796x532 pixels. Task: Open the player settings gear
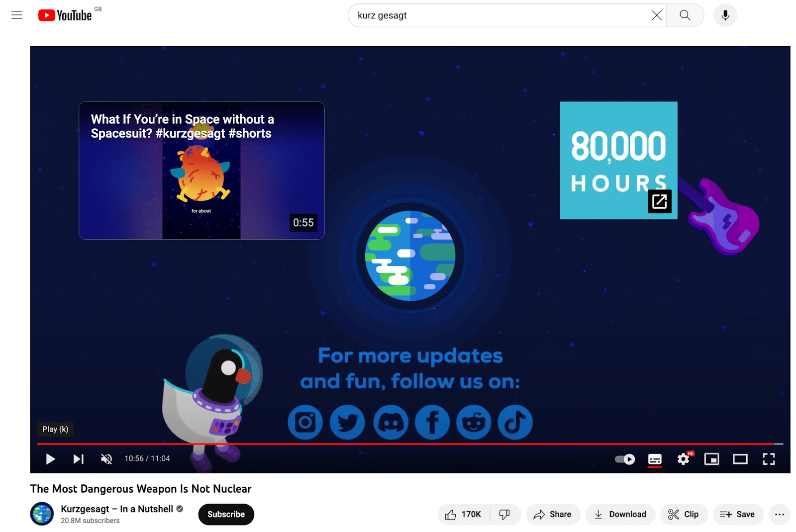click(684, 459)
